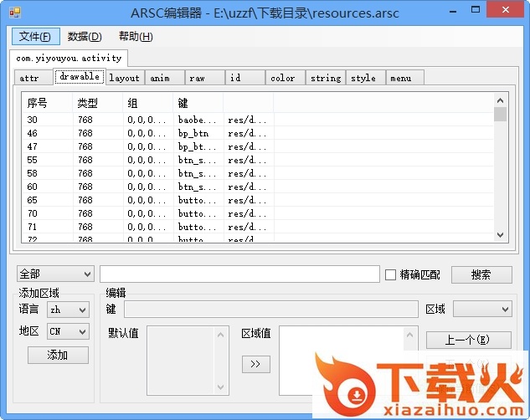Switch to the string tab
The image size is (530, 420).
(x=326, y=78)
